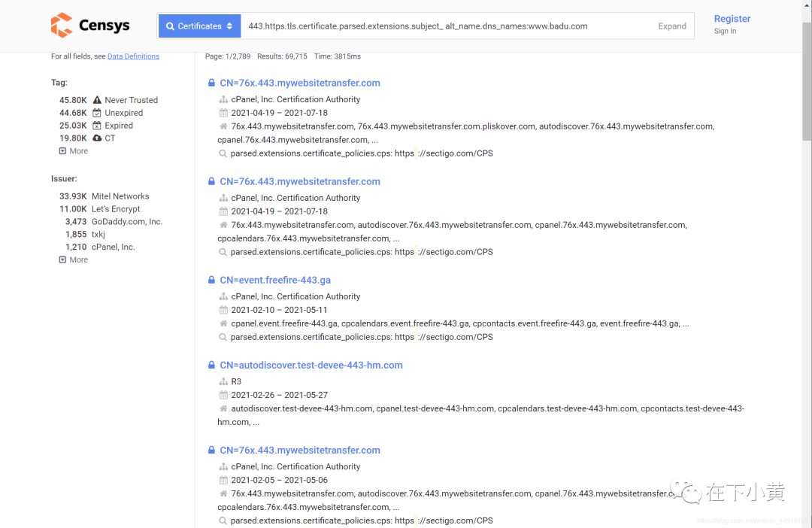Filter by issuer GoDaddy.com, Inc.
Image resolution: width=812 pixels, height=528 pixels.
127,222
